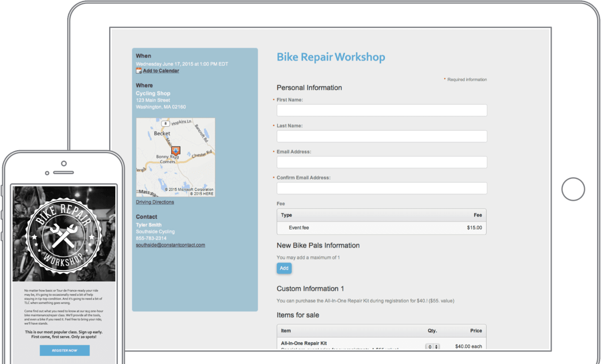Click the Cycling Shop venue name
Screen dimensions: 601x364
(153, 93)
